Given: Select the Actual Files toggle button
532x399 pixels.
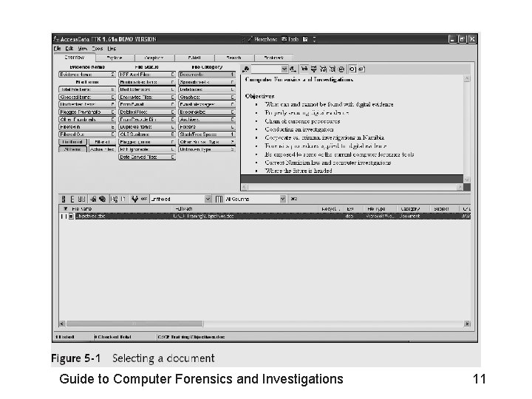Looking at the screenshot, I should [102, 149].
